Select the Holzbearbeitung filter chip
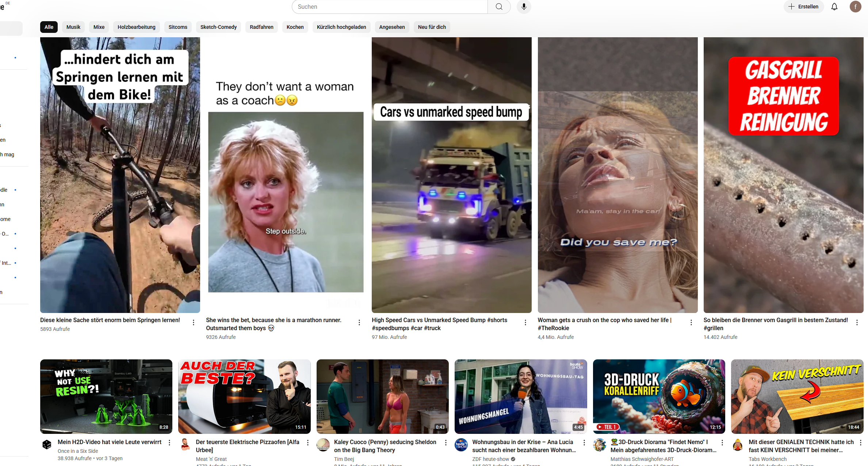 coord(136,27)
